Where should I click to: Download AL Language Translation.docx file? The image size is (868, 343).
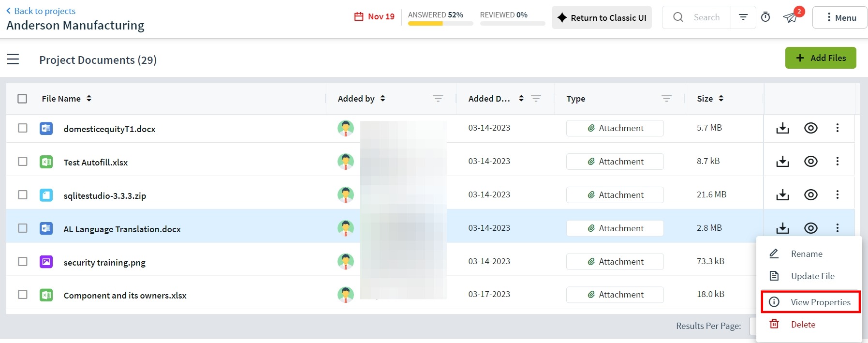pos(782,228)
